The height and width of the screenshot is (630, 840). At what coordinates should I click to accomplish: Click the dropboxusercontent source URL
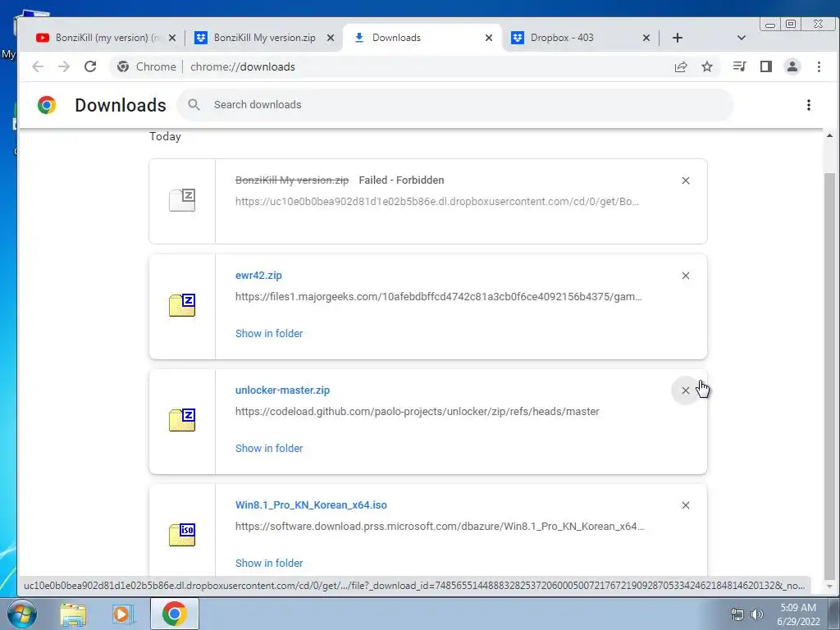coord(437,202)
